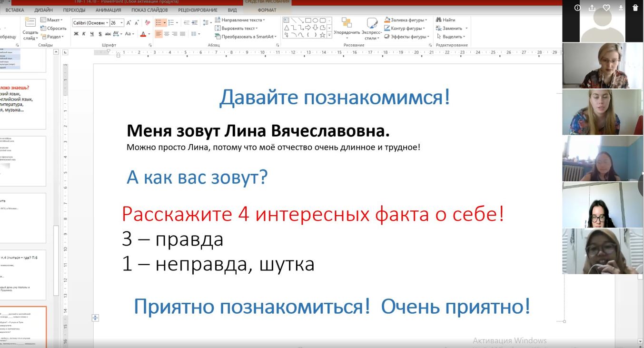This screenshot has width=644, height=348.
Task: Toggle bold Ж formatting
Action: coord(76,34)
